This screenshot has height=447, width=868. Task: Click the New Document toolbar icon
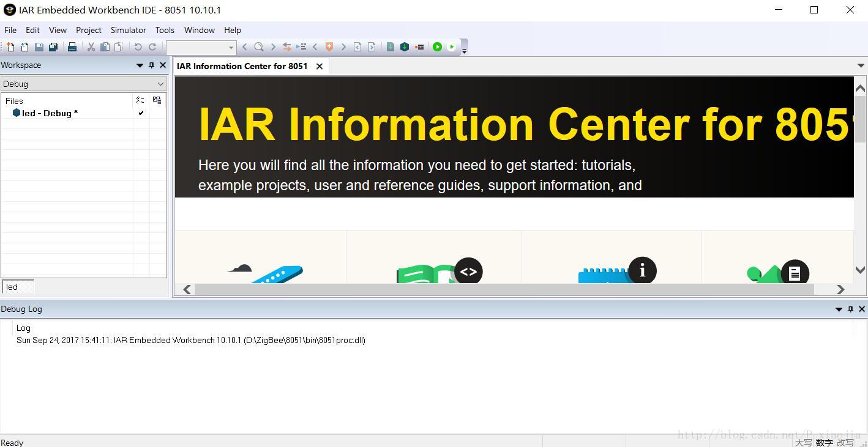coord(10,47)
